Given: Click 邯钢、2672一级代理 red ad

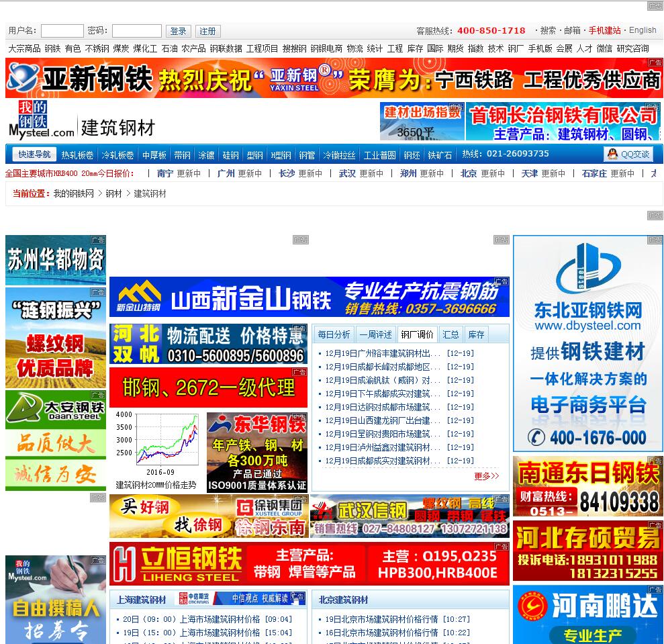Looking at the screenshot, I should tap(208, 387).
